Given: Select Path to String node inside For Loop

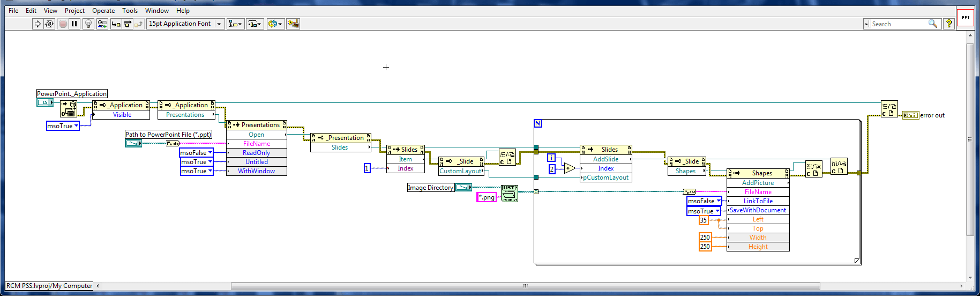Looking at the screenshot, I should (689, 191).
